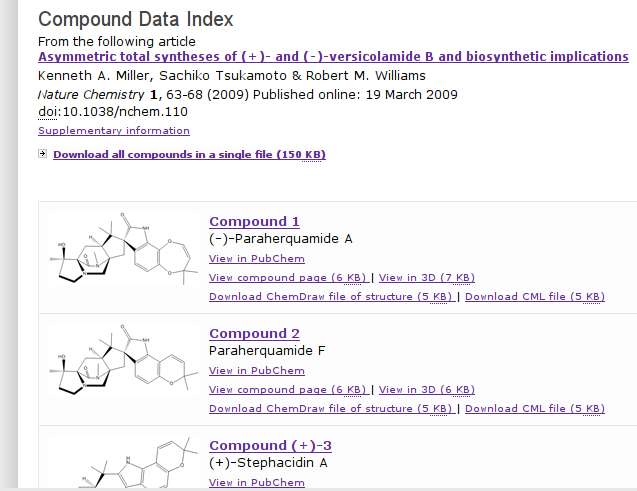This screenshot has width=637, height=491.
Task: Download CML file for Compound 1
Action: 535,296
